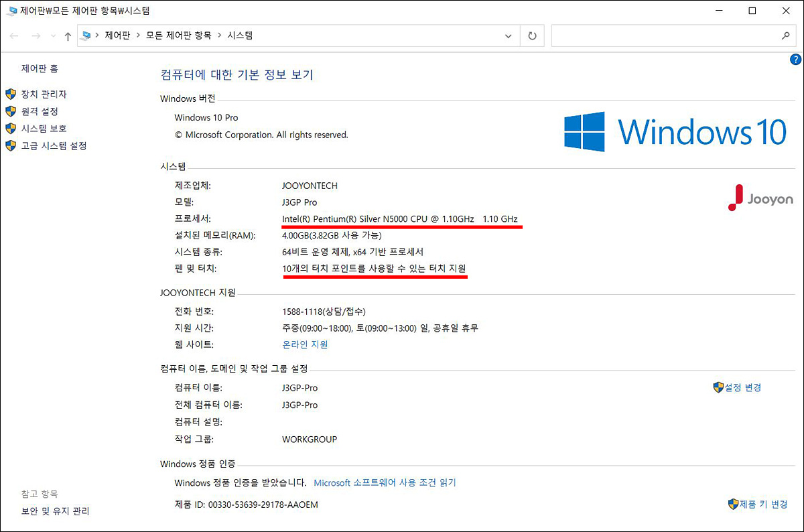
Task: Click the Back navigation arrow
Action: coord(15,36)
